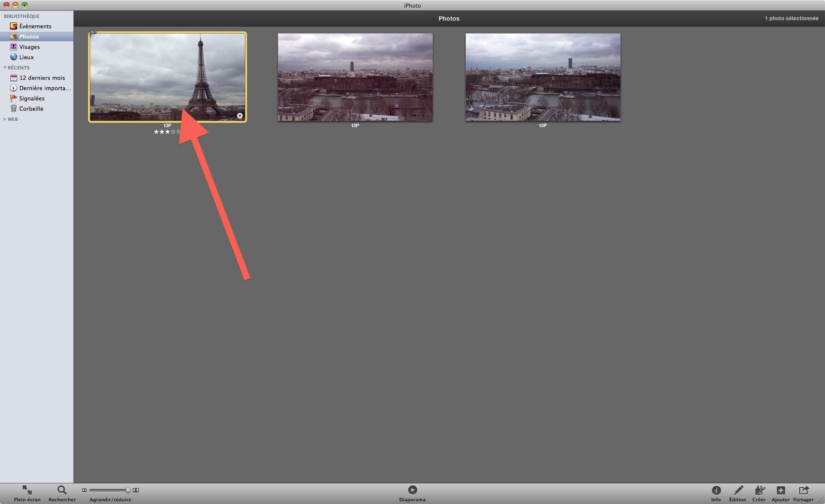This screenshot has width=825, height=504.
Task: Zoom the iPhoto window with green button
Action: pos(24,5)
